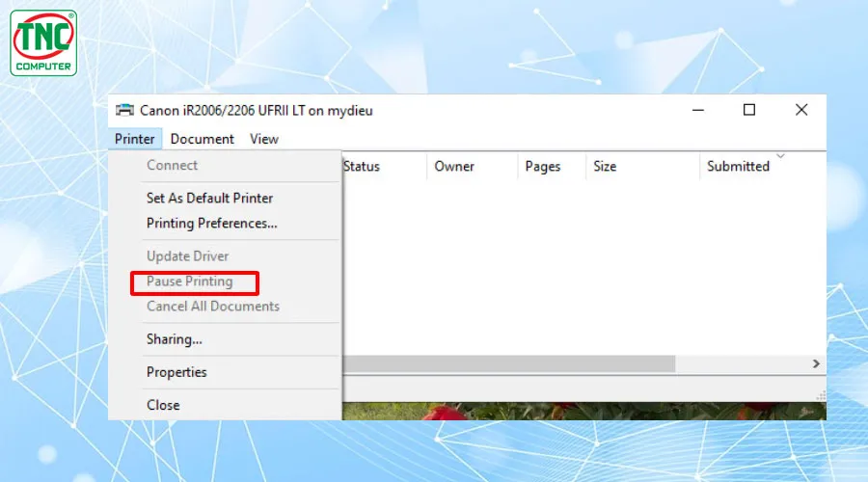The image size is (868, 482).
Task: Maximize the Canon printer queue window
Action: click(749, 110)
